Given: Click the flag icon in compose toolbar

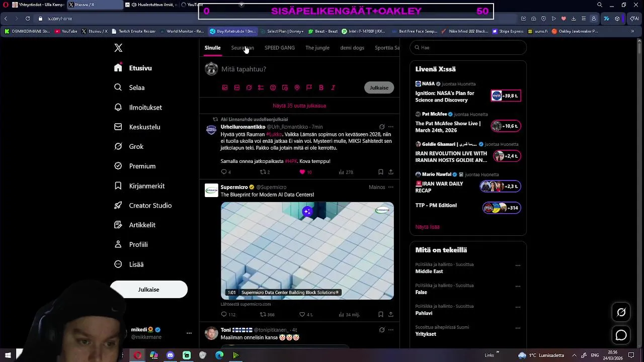Looking at the screenshot, I should point(309,87).
